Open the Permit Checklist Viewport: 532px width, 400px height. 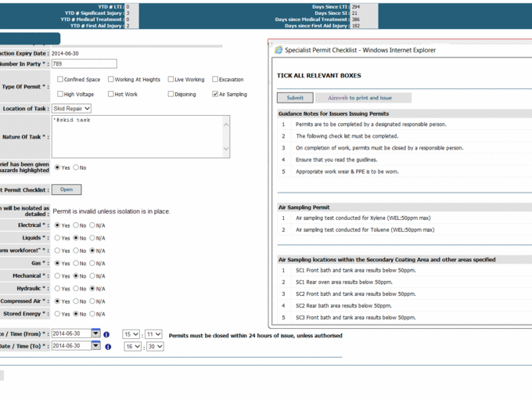(x=66, y=189)
